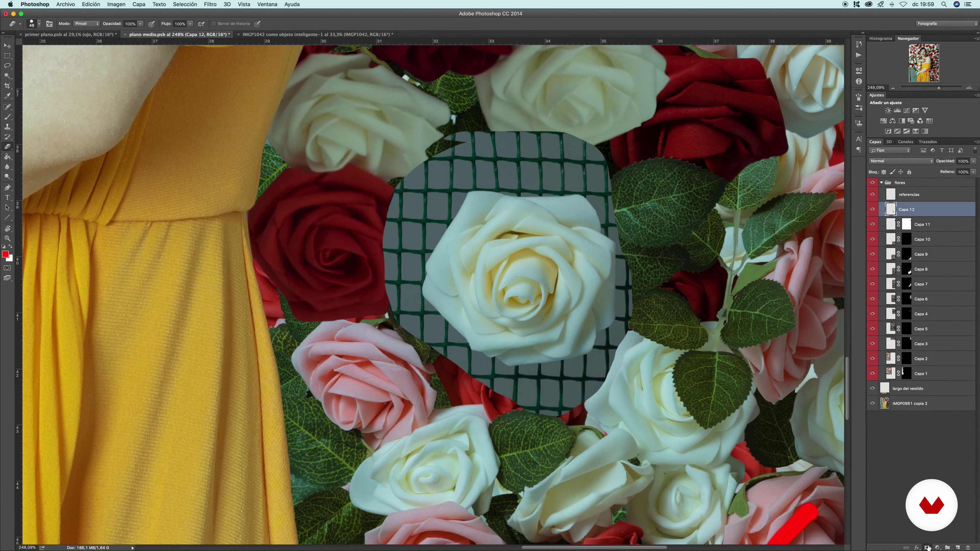Select the Dodge tool
The width and height of the screenshot is (980, 551).
[7, 177]
